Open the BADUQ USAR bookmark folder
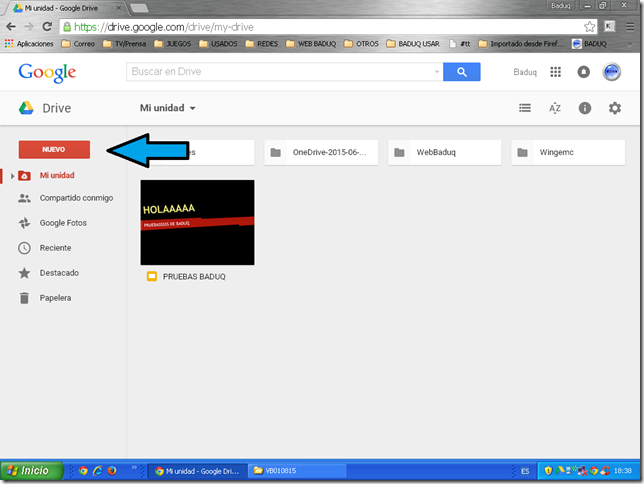The width and height of the screenshot is (644, 484). coord(413,44)
